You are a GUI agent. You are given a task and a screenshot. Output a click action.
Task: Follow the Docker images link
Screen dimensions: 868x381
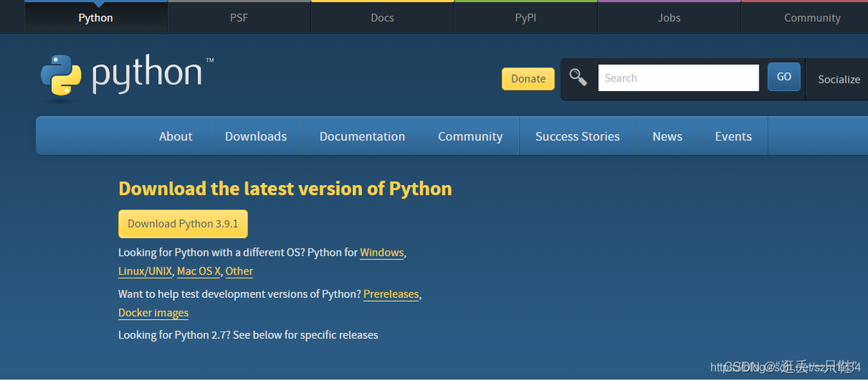tap(153, 313)
